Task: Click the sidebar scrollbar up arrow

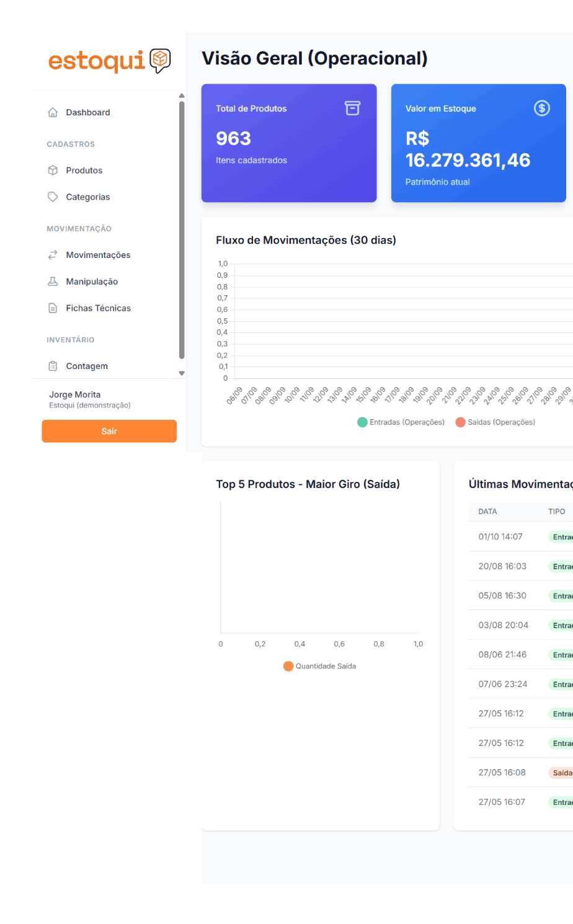Action: (182, 96)
